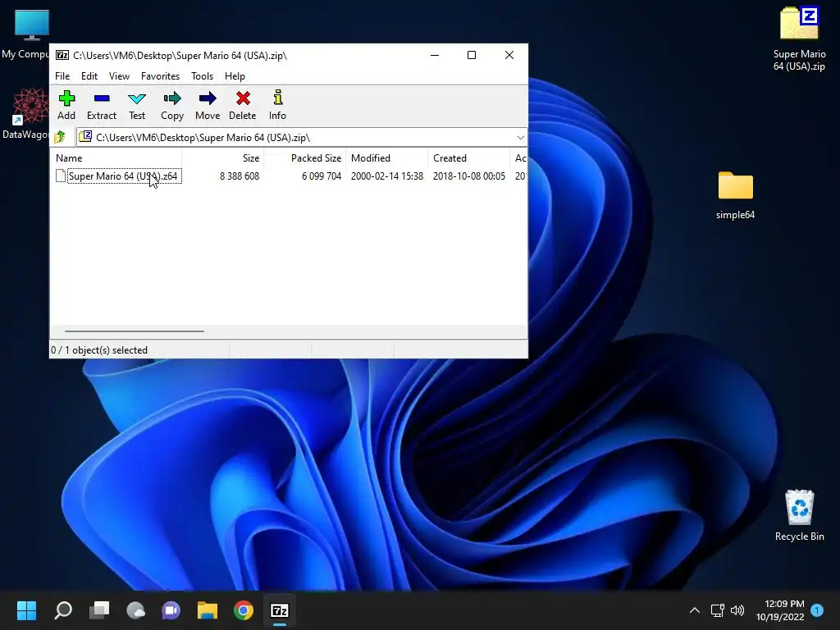Open Widgets from the taskbar

click(x=135, y=610)
